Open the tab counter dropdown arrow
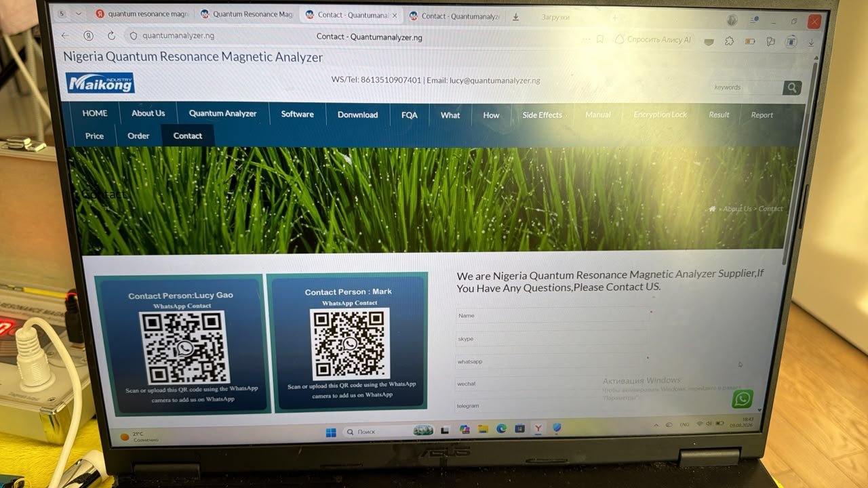The image size is (868, 488). coord(78,14)
